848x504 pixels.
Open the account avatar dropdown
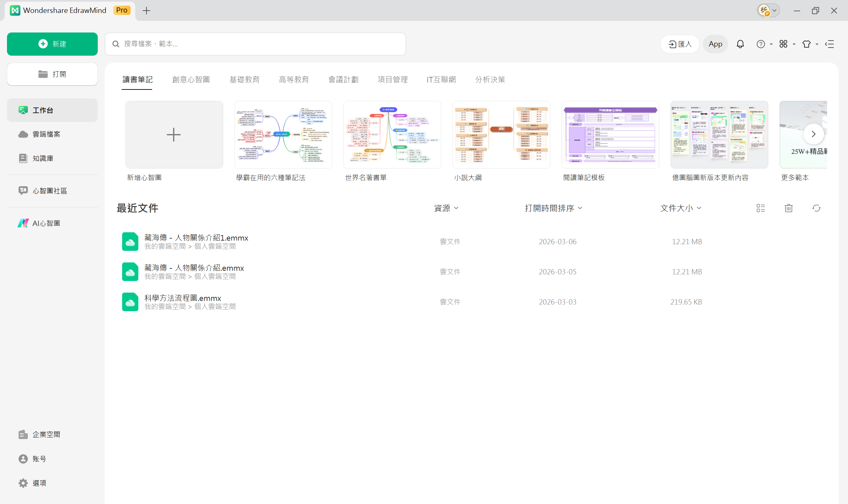click(768, 10)
